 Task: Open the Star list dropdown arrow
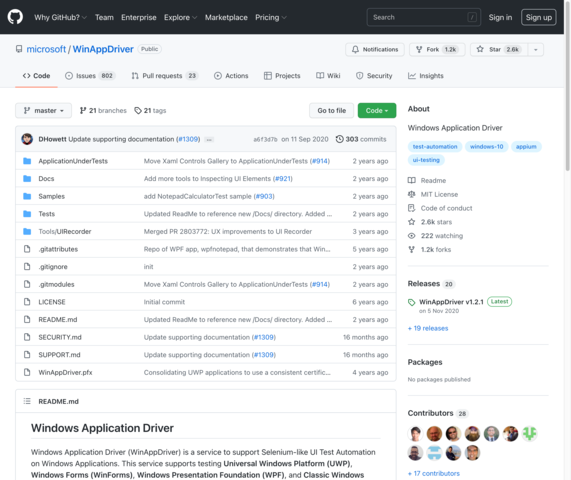(x=536, y=50)
